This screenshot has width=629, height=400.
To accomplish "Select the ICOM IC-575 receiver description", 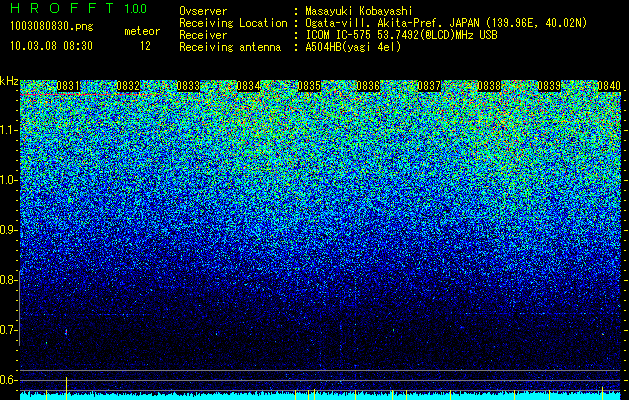I will coord(401,35).
